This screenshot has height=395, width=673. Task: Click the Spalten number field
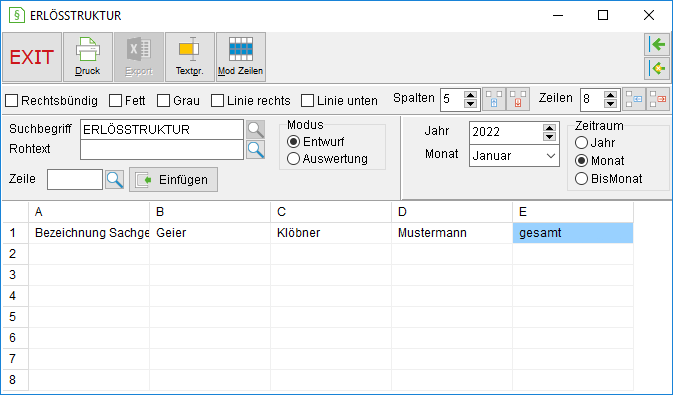pos(453,100)
